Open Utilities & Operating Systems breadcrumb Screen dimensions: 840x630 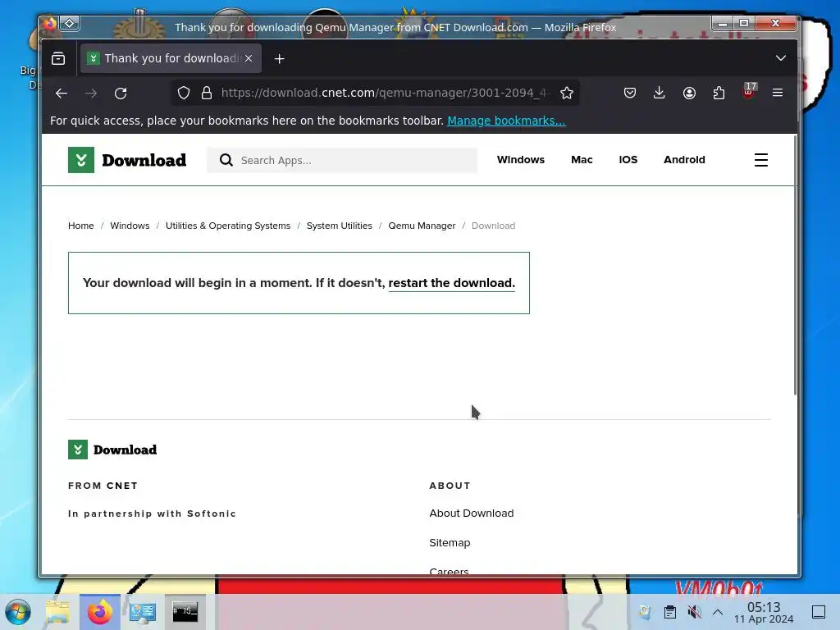228,226
